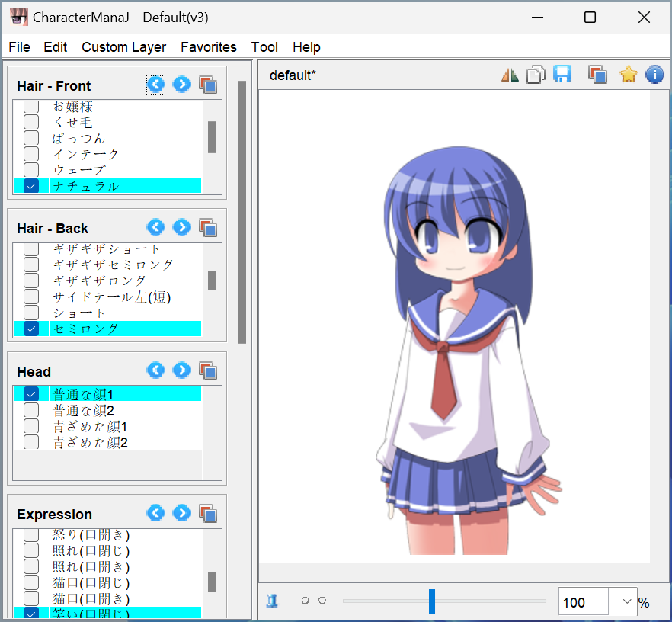Screen dimensions: 672x622
Task: Check the ぱっつん hair front option
Action: (x=30, y=138)
